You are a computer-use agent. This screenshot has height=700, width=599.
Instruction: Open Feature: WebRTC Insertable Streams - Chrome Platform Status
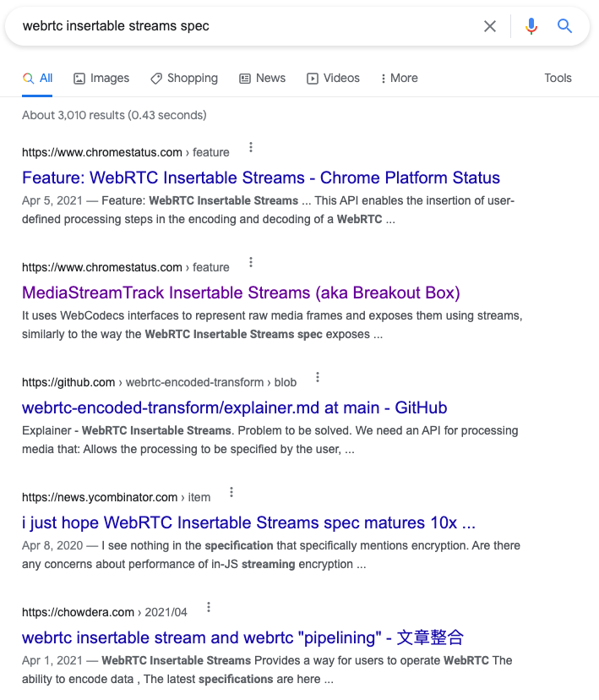point(261,178)
